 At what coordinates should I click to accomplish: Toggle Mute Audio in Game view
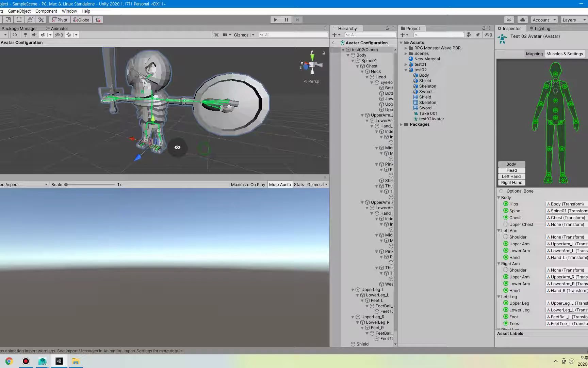[x=280, y=184]
